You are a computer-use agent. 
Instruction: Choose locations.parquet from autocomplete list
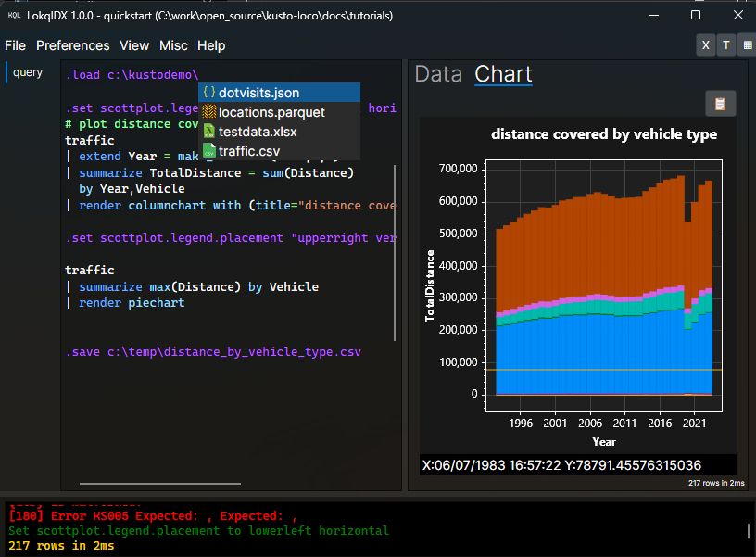tap(279, 112)
